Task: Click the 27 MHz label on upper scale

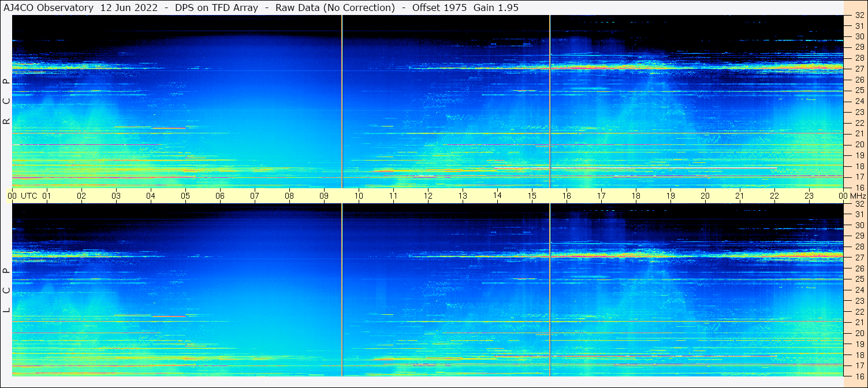Action: (859, 69)
